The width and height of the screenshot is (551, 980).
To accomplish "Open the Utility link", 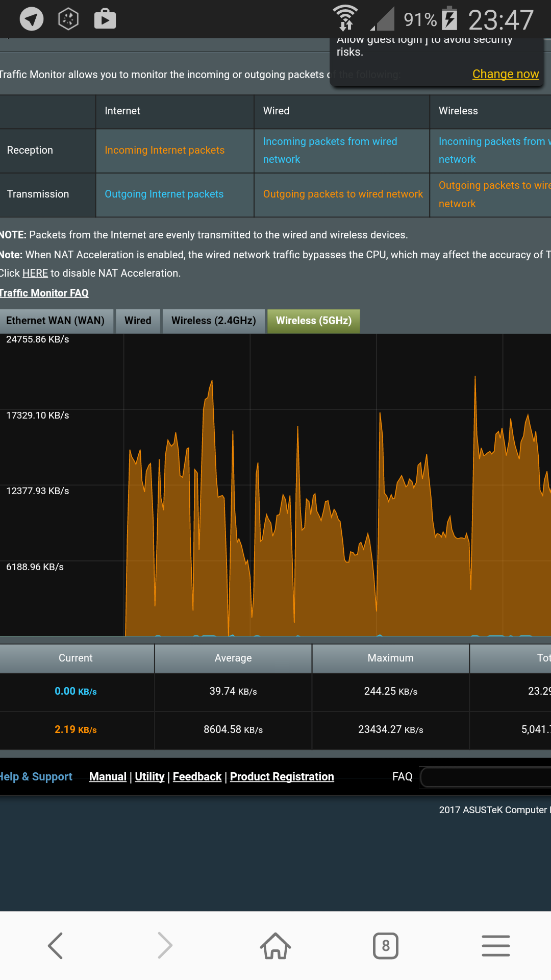I will click(149, 777).
